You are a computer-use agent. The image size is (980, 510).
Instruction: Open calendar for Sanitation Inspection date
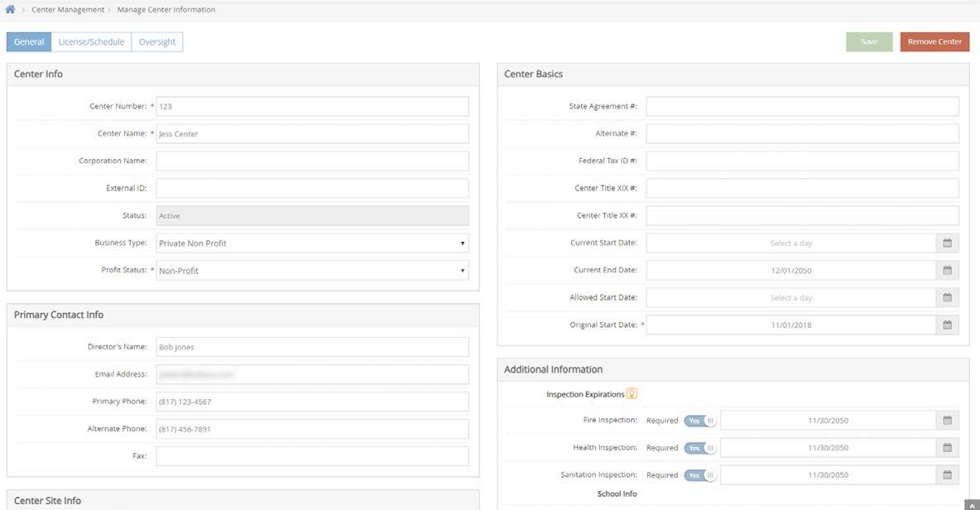[947, 475]
